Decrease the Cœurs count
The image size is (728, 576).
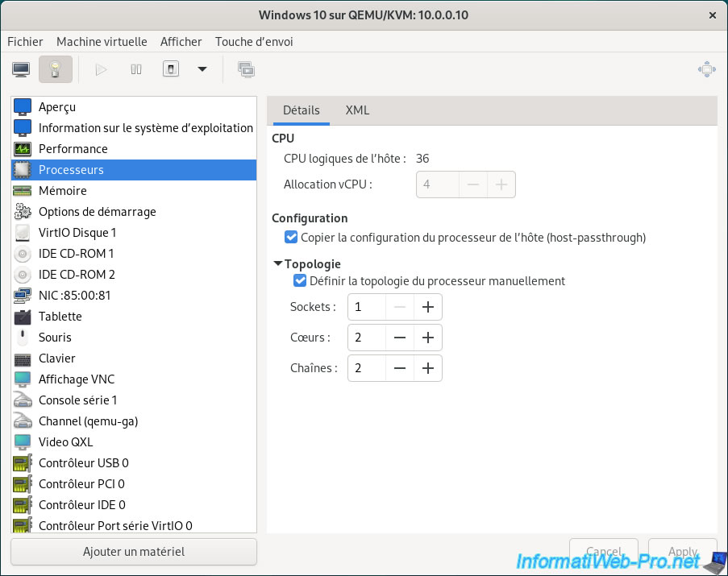400,338
